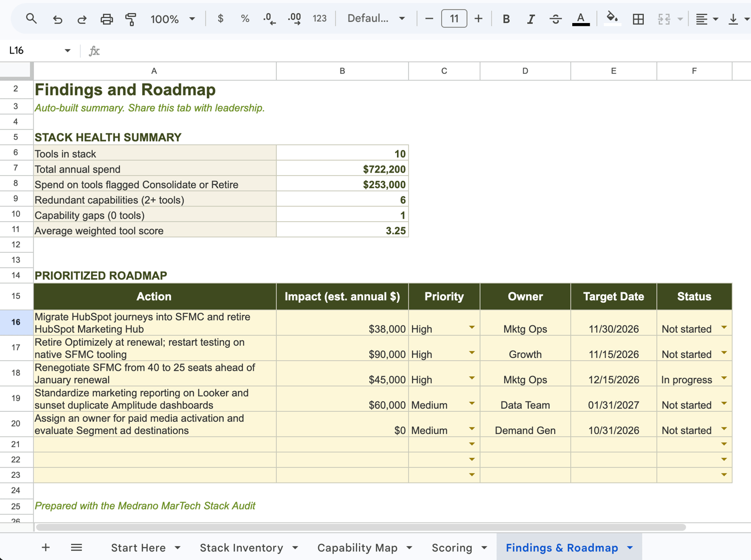The image size is (751, 560).
Task: Click the vertical align icon
Action: (x=733, y=19)
